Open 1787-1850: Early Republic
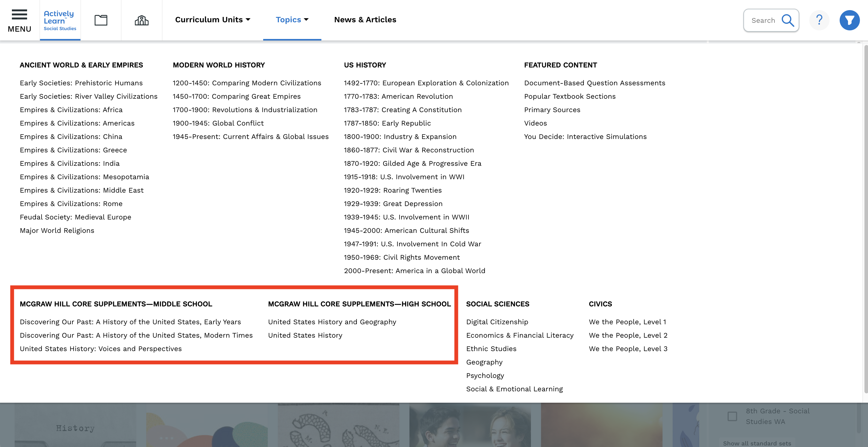This screenshot has height=447, width=868. [387, 123]
